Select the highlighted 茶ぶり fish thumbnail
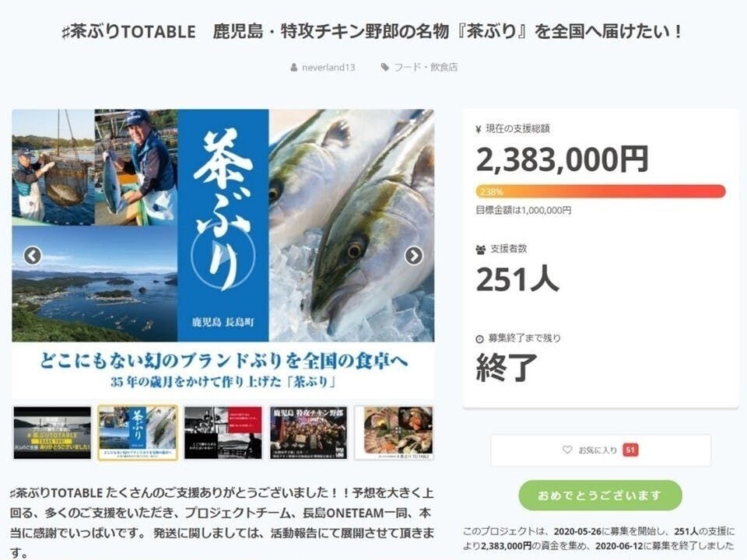 click(x=138, y=433)
